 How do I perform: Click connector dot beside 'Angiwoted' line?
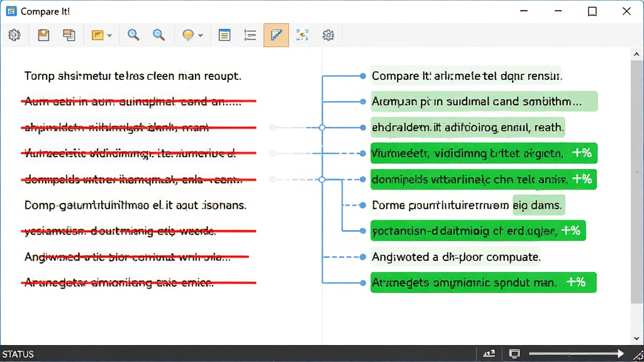point(363,257)
